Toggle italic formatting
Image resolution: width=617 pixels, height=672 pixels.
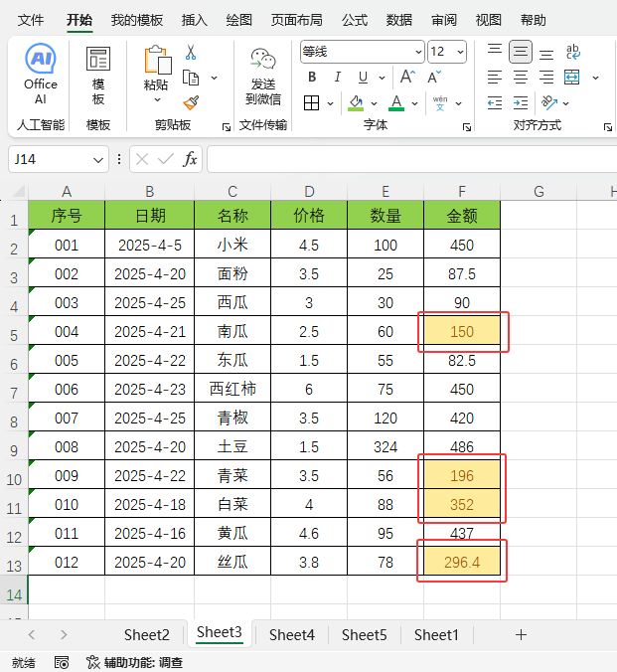point(338,78)
